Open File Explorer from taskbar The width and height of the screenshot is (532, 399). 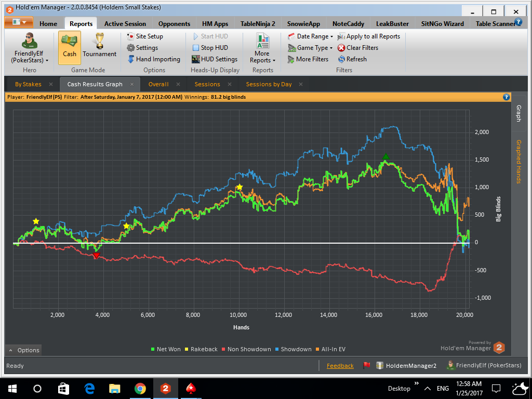coord(115,389)
